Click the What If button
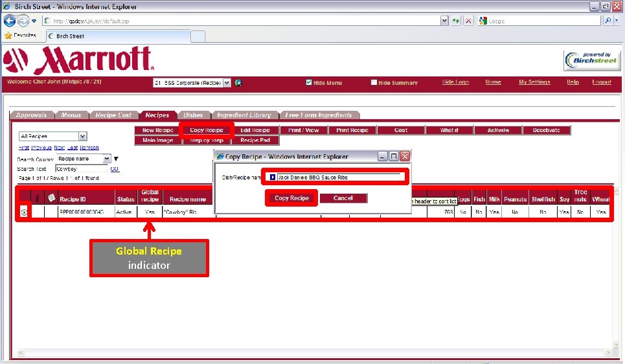The image size is (625, 364). tap(449, 130)
